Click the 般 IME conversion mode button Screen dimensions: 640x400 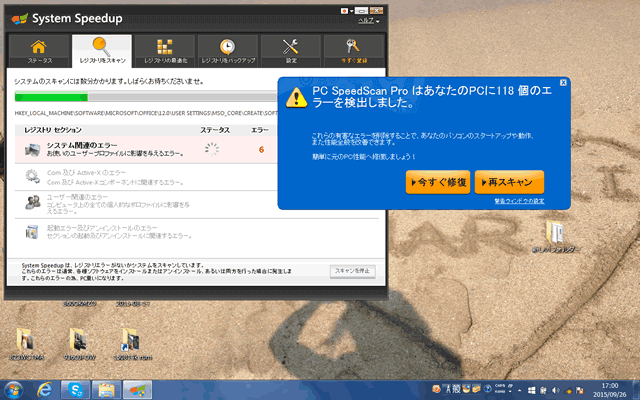point(456,389)
